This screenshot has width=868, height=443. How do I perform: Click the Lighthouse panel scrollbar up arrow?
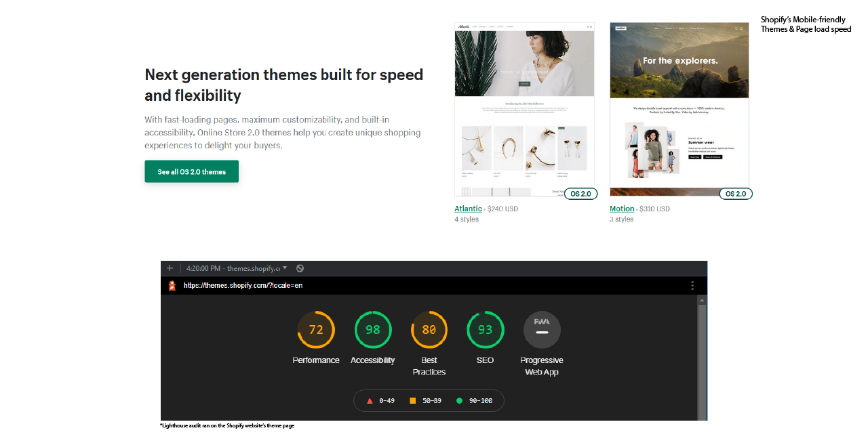(x=703, y=299)
